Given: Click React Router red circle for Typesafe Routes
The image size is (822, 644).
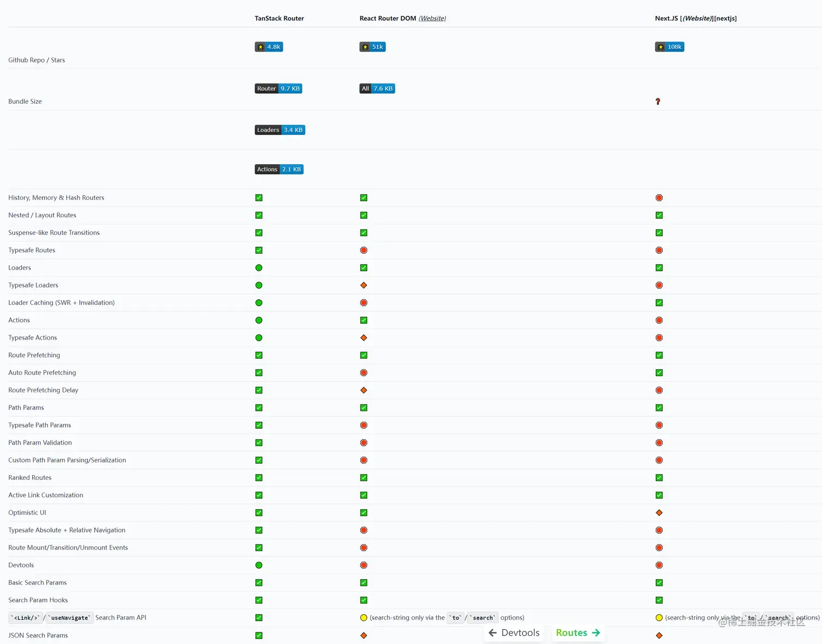Looking at the screenshot, I should click(364, 251).
